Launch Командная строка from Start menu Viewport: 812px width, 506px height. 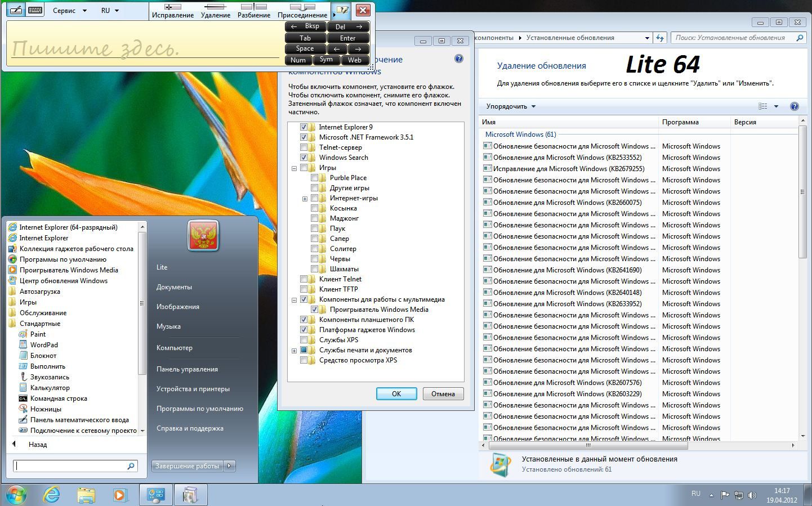coord(59,398)
